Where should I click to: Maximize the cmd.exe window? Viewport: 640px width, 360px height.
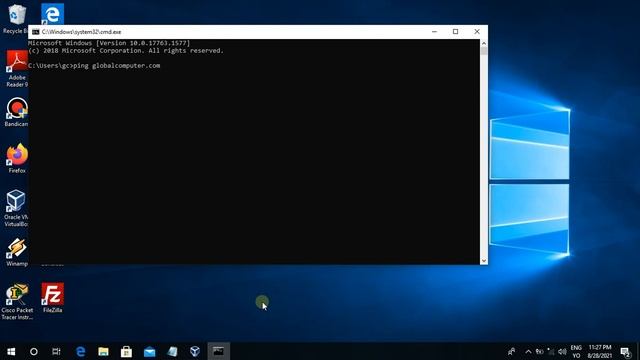click(456, 32)
